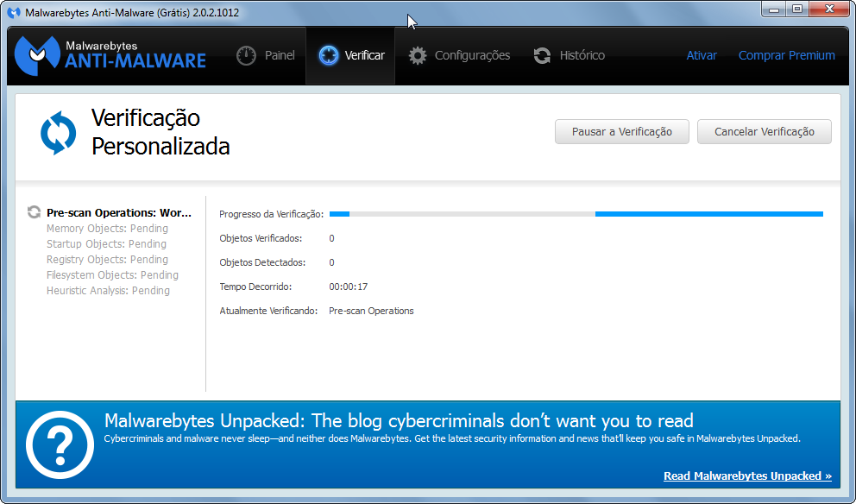Image resolution: width=856 pixels, height=504 pixels.
Task: Click the Cancelar Verificação button
Action: pyautogui.click(x=765, y=131)
